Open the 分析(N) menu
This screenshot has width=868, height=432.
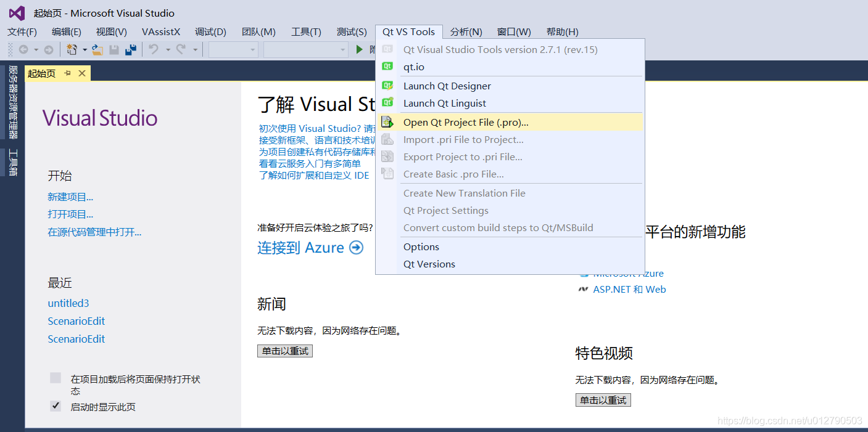click(x=466, y=32)
